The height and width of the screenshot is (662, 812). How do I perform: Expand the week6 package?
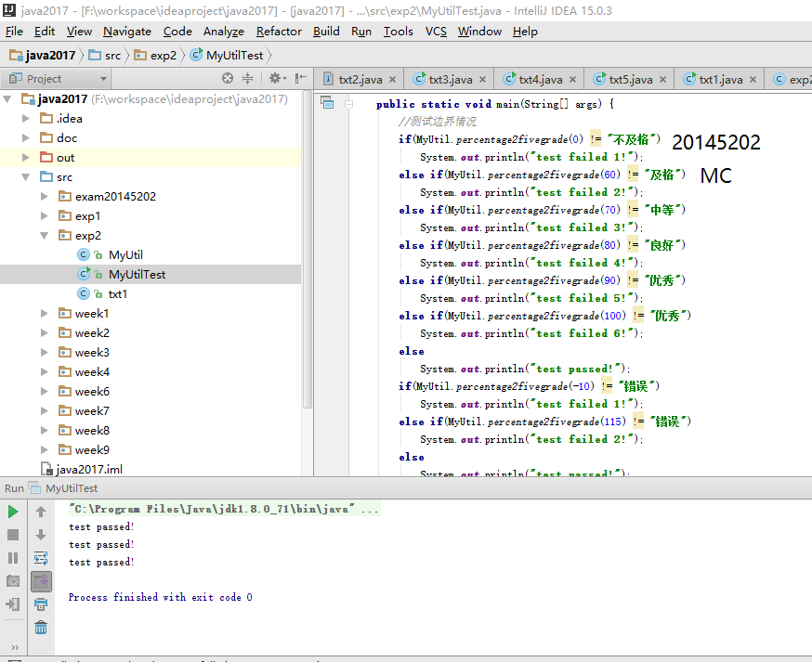click(x=44, y=391)
